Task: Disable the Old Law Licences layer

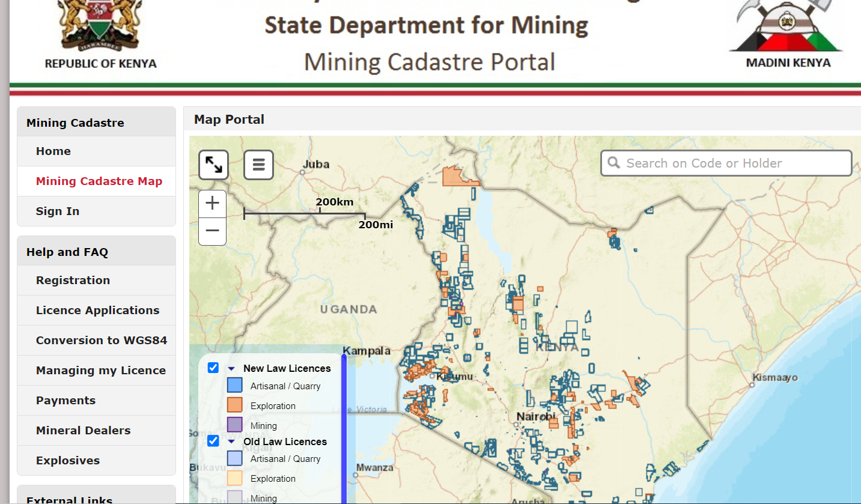Action: 213,441
